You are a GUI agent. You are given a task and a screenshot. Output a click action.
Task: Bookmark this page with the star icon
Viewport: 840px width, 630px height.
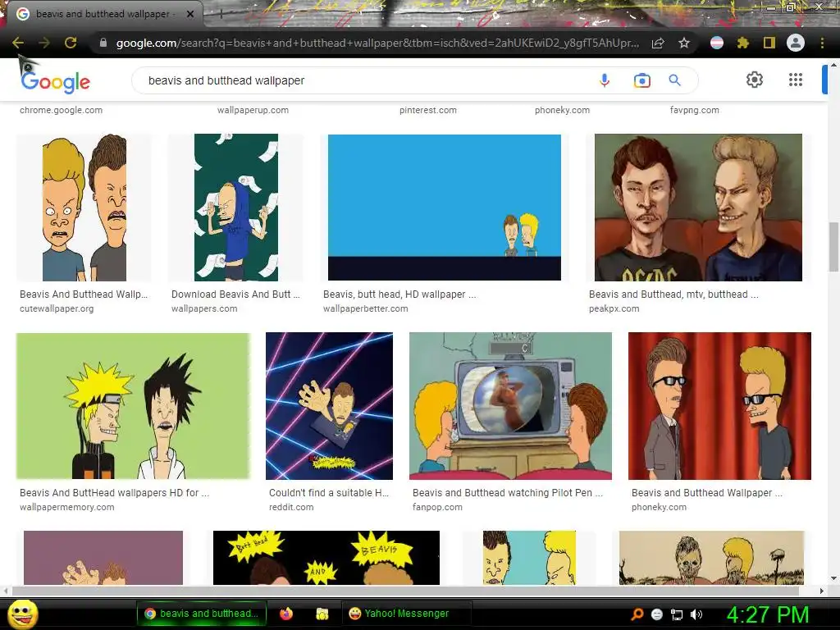(684, 43)
